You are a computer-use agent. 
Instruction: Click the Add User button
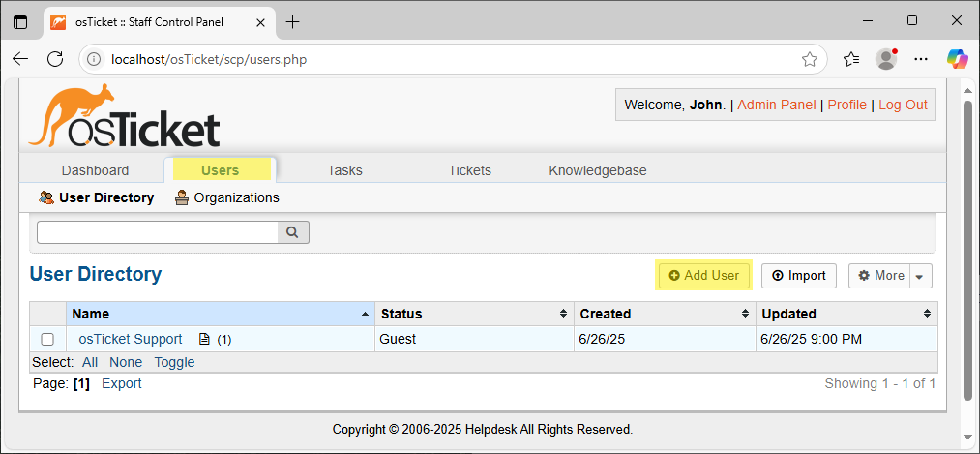(x=703, y=276)
